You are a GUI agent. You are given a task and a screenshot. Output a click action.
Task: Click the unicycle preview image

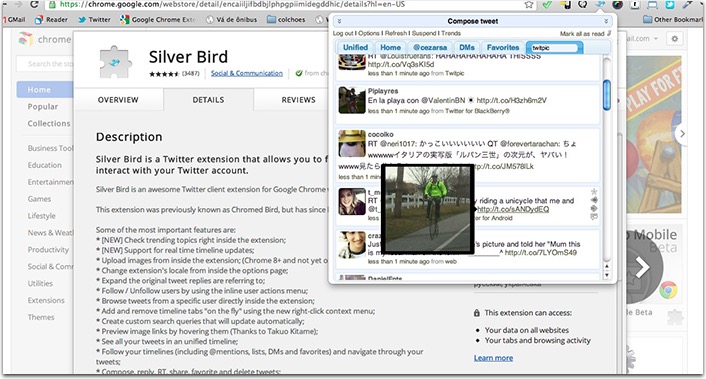click(428, 209)
